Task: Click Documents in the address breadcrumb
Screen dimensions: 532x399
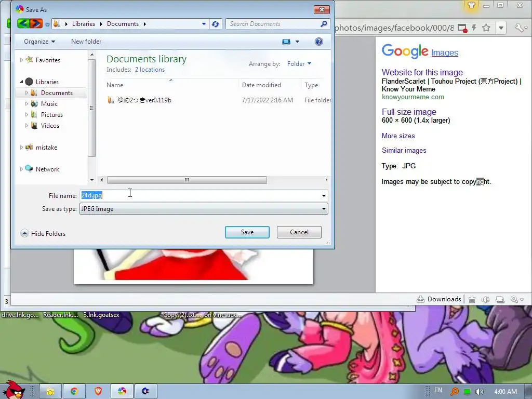Action: (123, 24)
